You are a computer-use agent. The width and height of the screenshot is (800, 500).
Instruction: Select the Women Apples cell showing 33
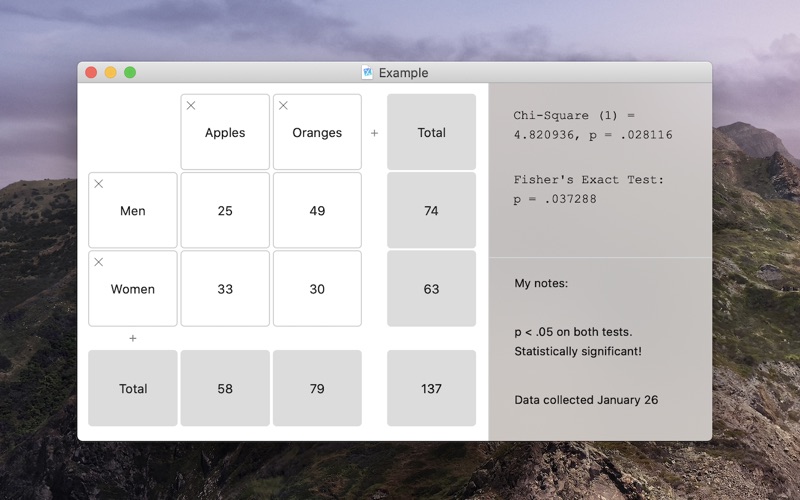(x=225, y=288)
